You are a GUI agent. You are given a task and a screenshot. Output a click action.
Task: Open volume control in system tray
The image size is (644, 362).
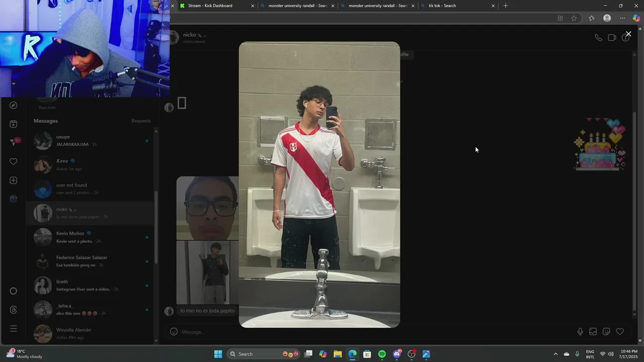611,354
